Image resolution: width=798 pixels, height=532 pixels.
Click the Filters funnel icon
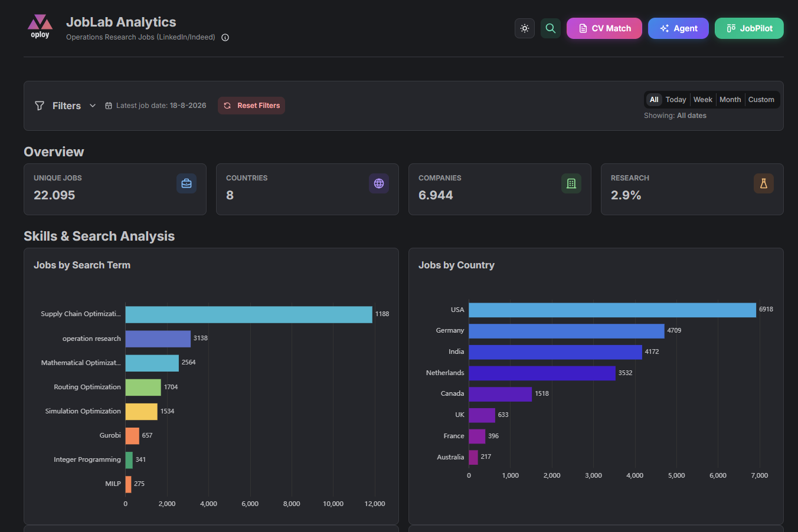click(40, 106)
